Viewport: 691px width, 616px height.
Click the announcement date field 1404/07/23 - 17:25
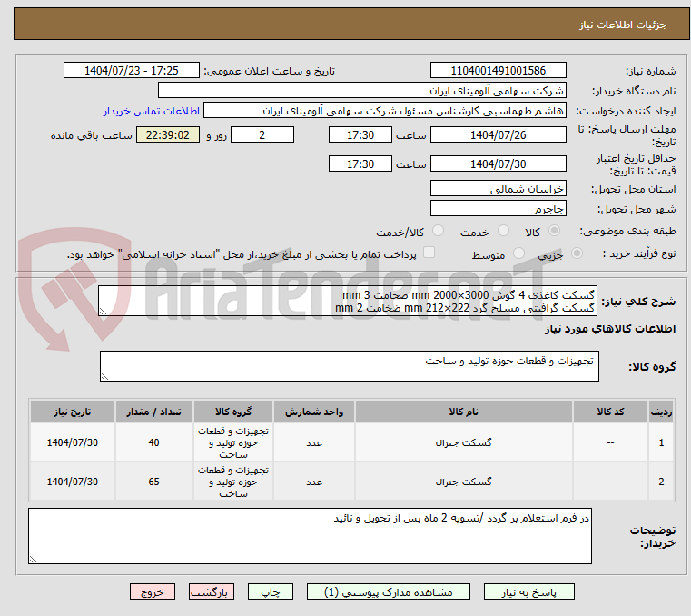(132, 71)
